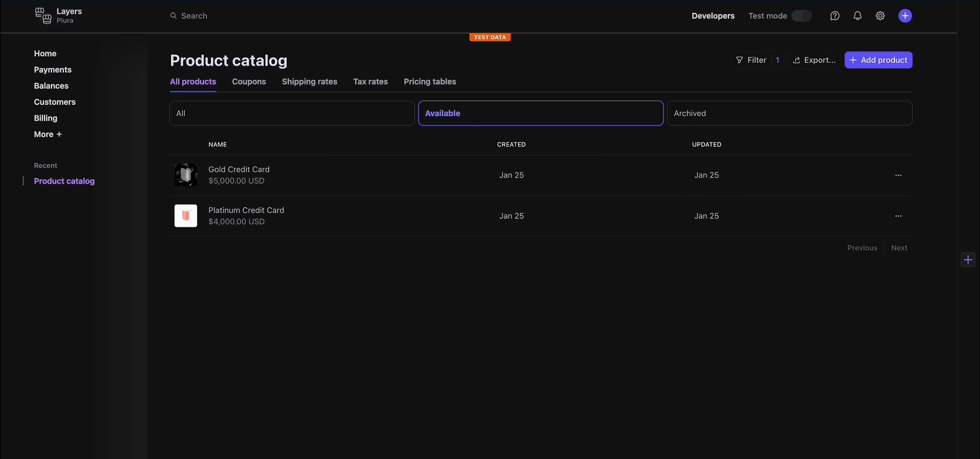
Task: Click the Product catalog page heading
Action: click(229, 60)
